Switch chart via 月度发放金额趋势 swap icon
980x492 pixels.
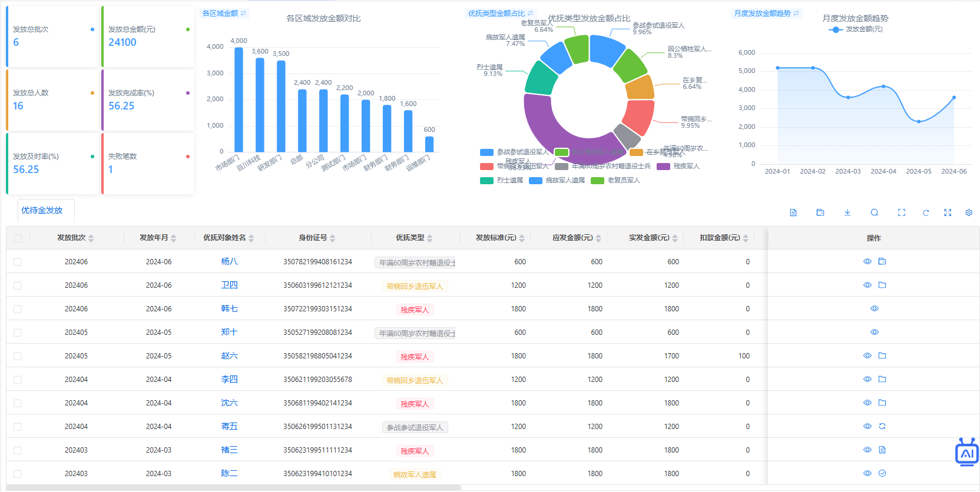coord(796,13)
